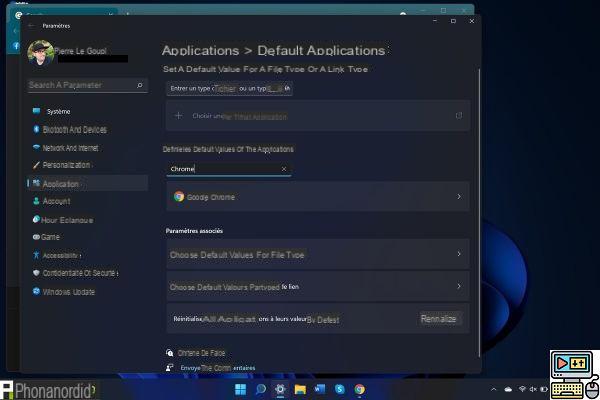
Task: Open Bluetooth And Devices settings
Action: point(88,129)
